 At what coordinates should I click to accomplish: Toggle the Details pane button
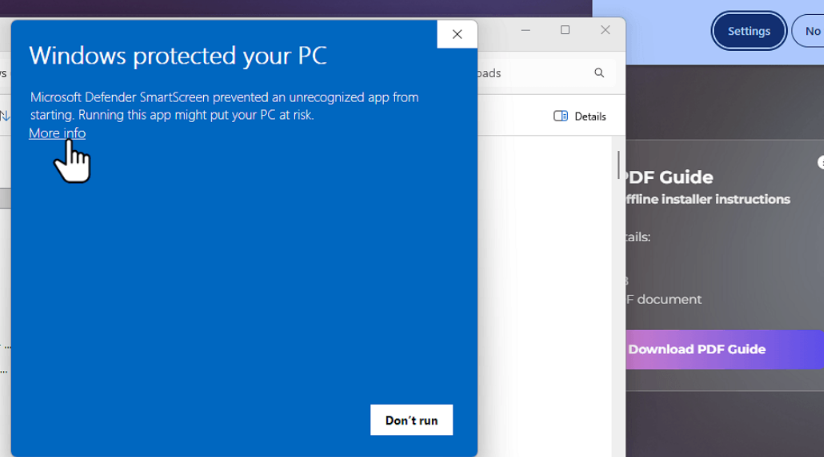pyautogui.click(x=580, y=116)
